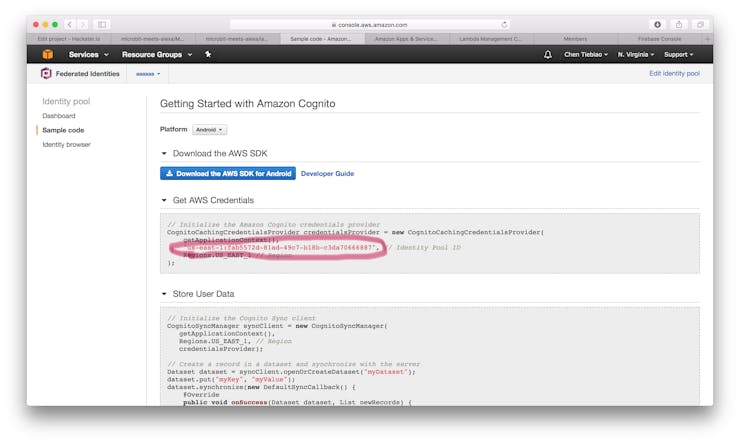Switch to Lambda Management Console tab
Viewport: 740px width, 444px height.
pyautogui.click(x=490, y=39)
